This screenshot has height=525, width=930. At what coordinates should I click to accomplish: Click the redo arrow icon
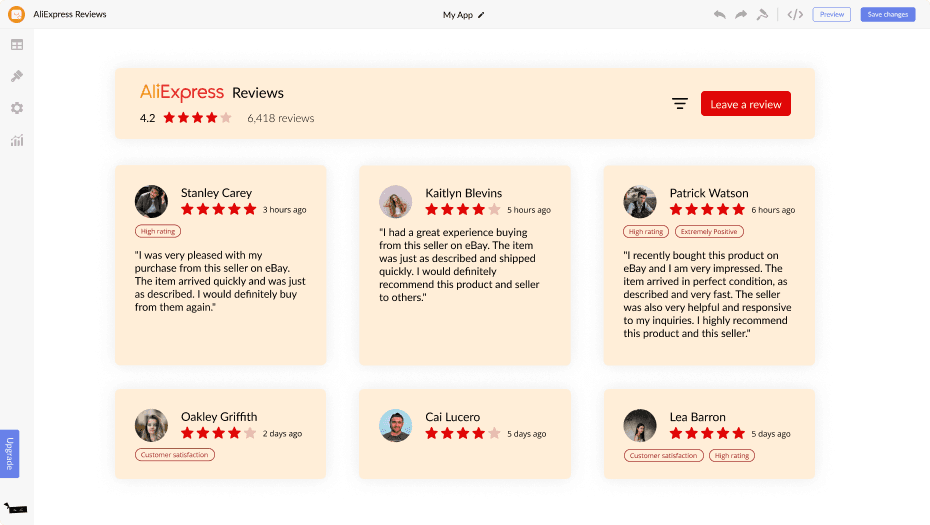[741, 14]
